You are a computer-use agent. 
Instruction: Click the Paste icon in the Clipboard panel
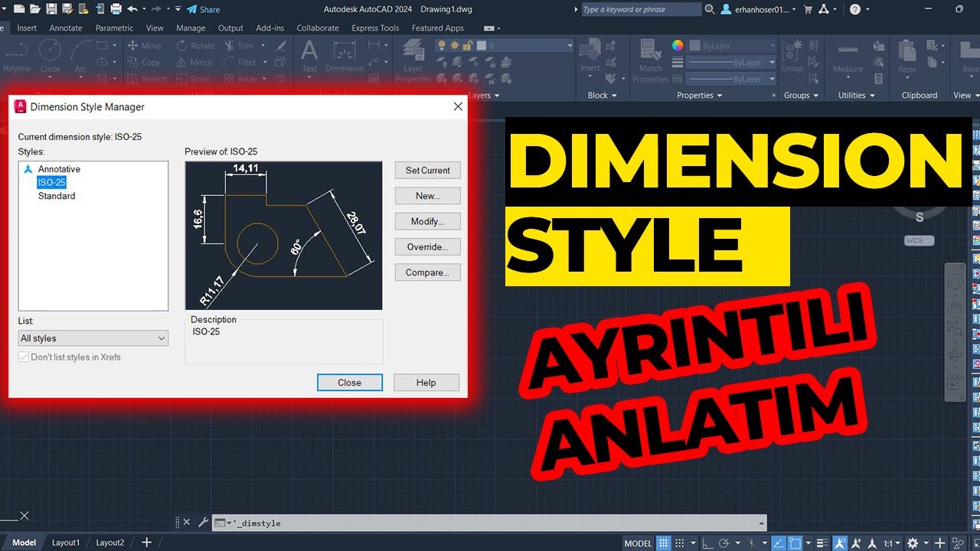coord(907,55)
